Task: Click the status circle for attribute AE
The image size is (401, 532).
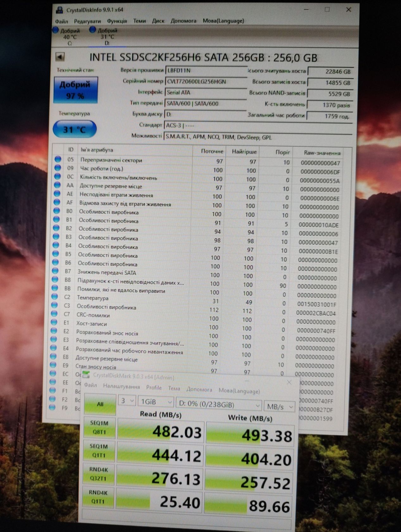Action: [x=57, y=193]
